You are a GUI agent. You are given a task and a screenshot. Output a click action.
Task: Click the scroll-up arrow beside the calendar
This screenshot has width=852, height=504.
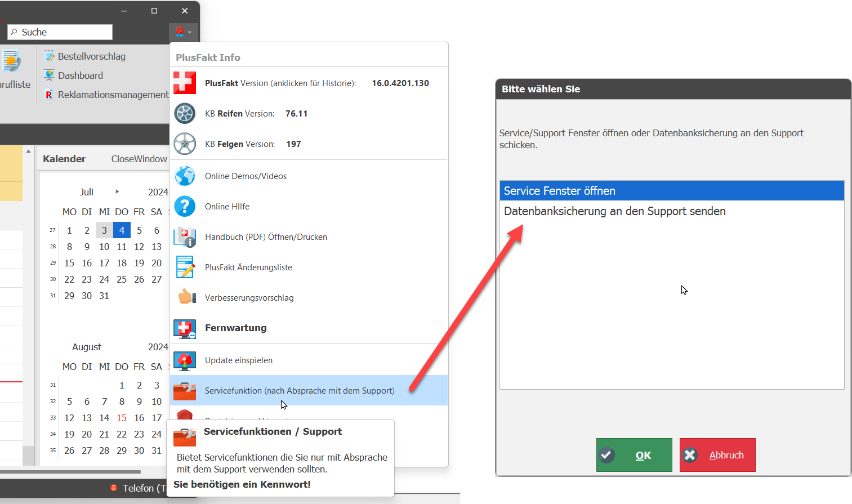tap(28, 151)
